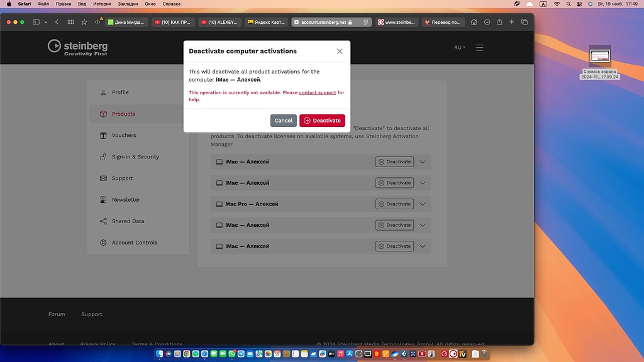Open Vouchers via its gift icon

click(103, 135)
